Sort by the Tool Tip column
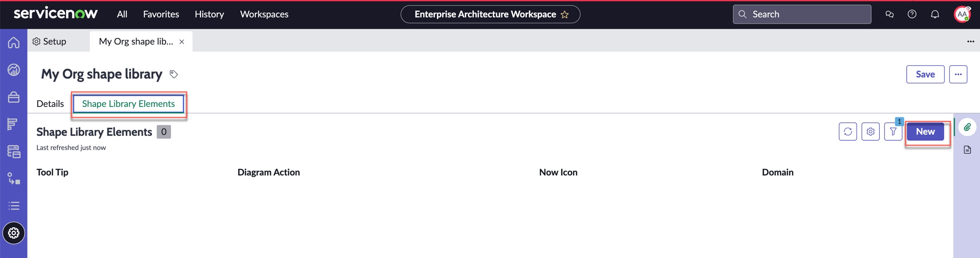This screenshot has height=258, width=980. coord(52,172)
